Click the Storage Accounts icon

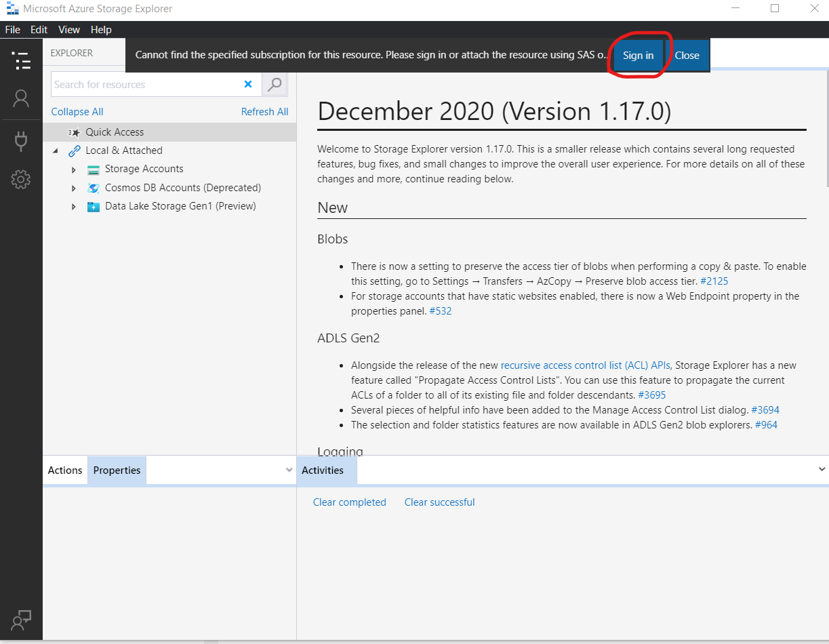[94, 169]
